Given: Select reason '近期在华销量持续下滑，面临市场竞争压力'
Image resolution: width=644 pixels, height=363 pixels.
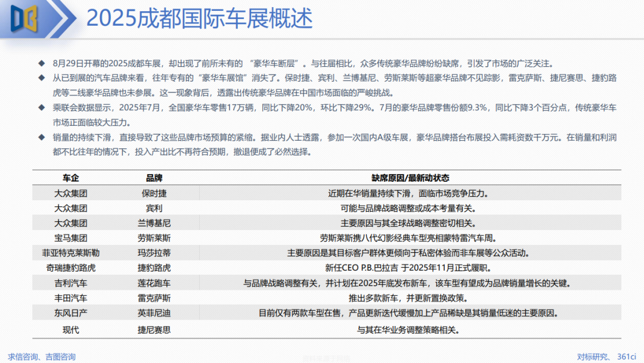Looking at the screenshot, I should click(408, 193).
